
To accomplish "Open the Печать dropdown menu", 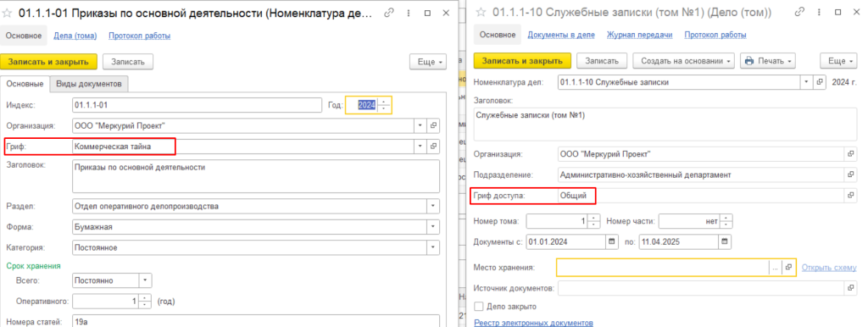I will tap(767, 60).
